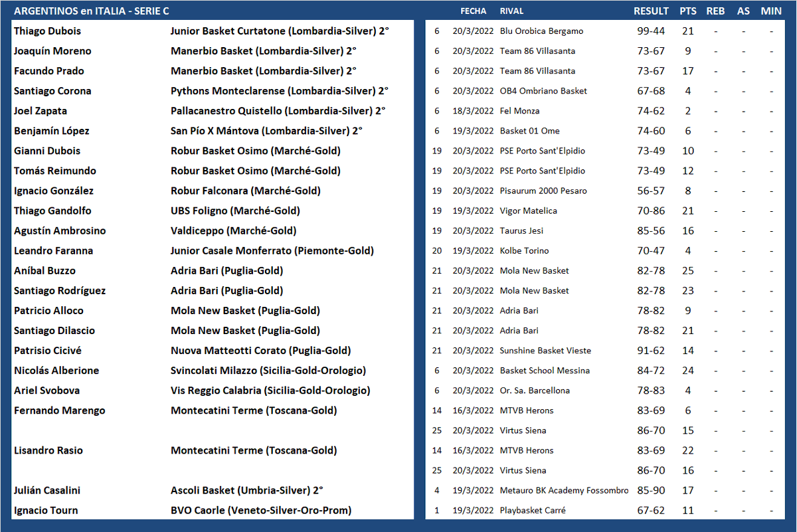Select team Junior Basket Curtatone (Lombardia-Silver)
This screenshot has height=532, width=797.
pyautogui.click(x=280, y=31)
